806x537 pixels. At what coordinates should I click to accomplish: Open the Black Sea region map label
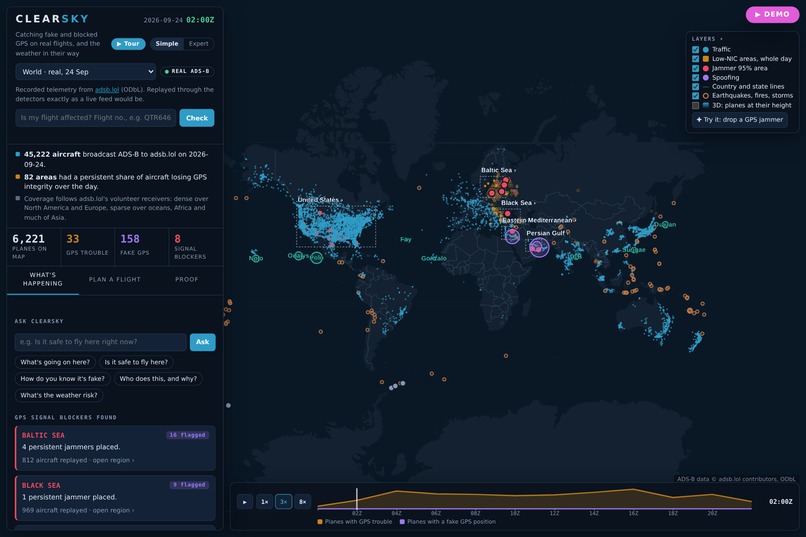[518, 203]
